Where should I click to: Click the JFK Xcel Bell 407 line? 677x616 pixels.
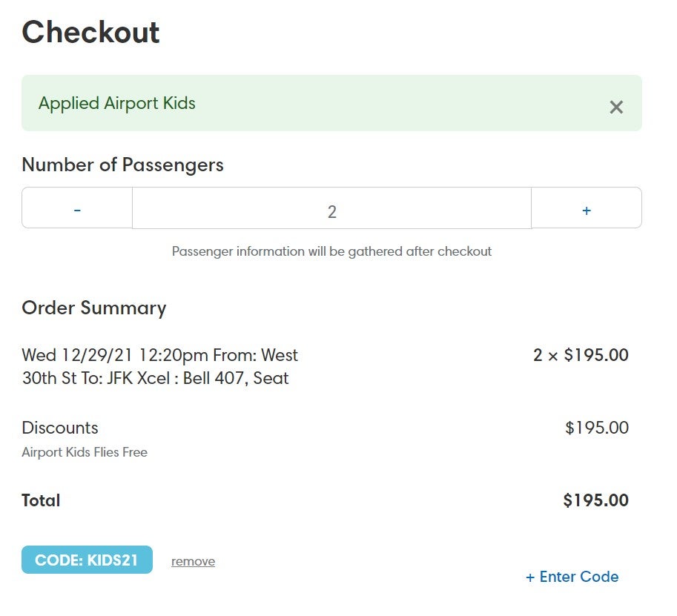[x=156, y=378]
